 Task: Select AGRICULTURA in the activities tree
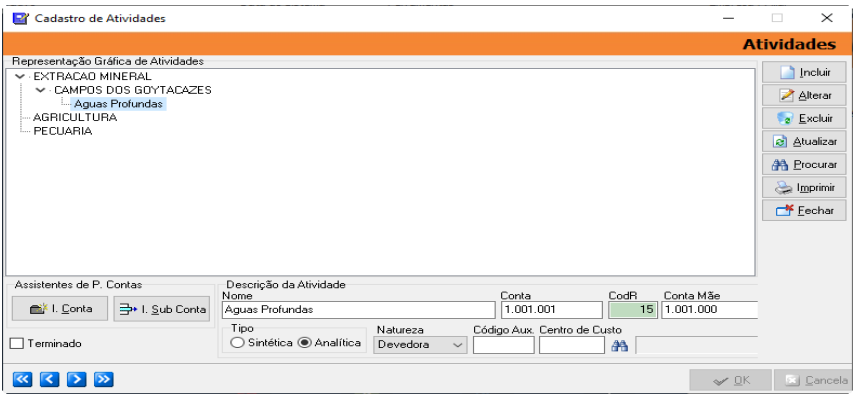[75, 117]
